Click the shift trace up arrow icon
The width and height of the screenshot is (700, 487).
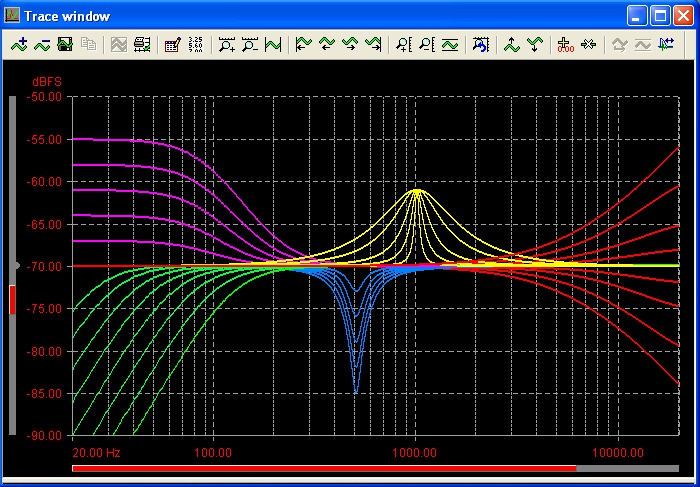click(512, 44)
